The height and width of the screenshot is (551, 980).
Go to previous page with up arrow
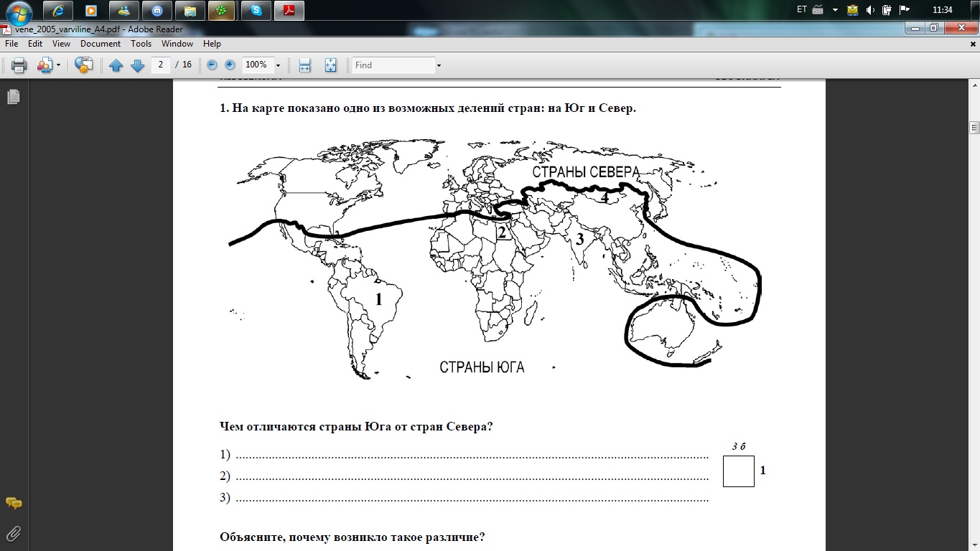(116, 65)
